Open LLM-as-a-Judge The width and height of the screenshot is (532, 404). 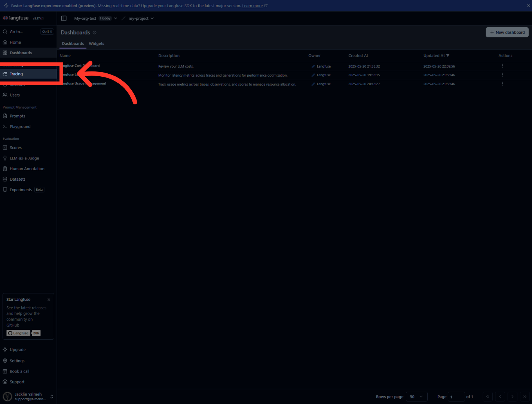coord(28,158)
